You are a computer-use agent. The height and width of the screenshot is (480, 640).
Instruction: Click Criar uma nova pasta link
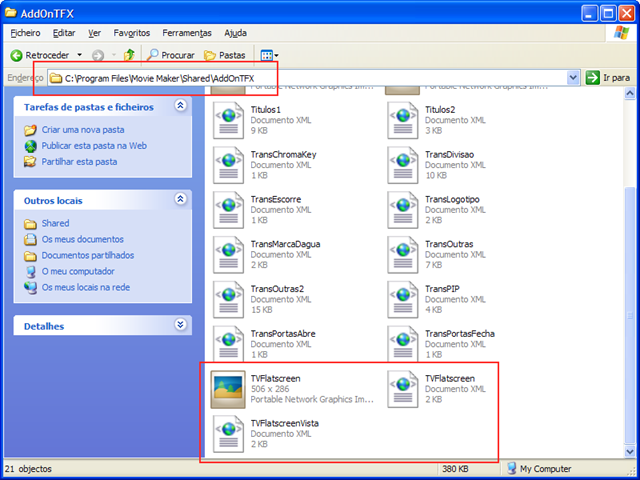(83, 130)
